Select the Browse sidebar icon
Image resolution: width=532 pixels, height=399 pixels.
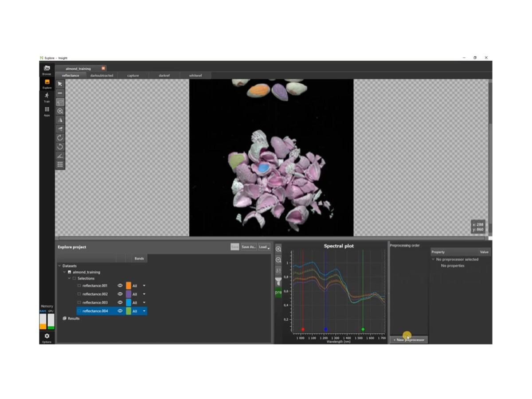pyautogui.click(x=46, y=67)
